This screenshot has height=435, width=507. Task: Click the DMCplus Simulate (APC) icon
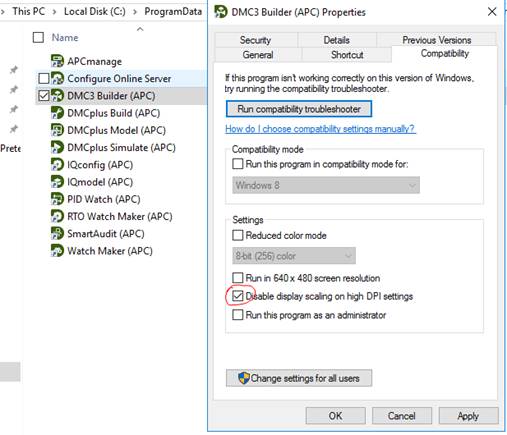coord(57,147)
